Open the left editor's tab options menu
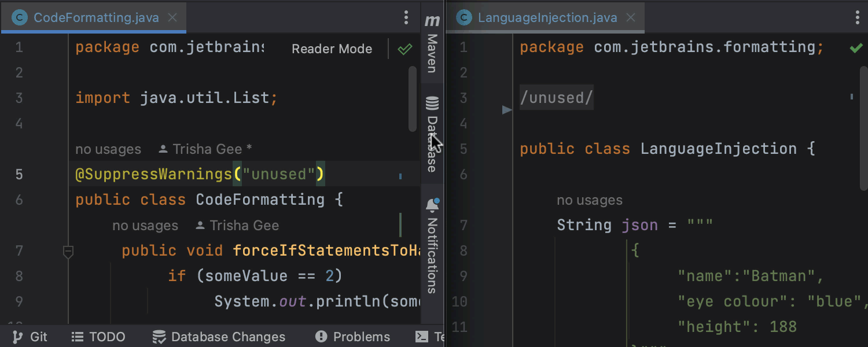Screen dimensions: 868x347 coord(406,17)
